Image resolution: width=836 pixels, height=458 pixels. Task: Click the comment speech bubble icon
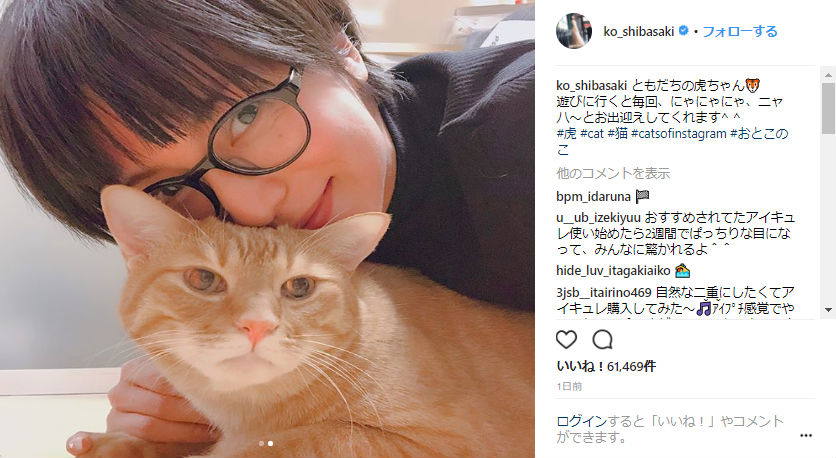(x=602, y=339)
